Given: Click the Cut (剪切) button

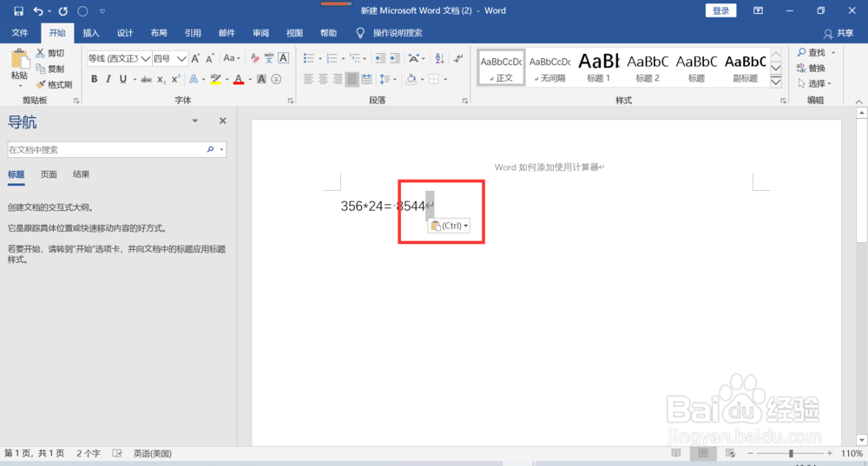Looking at the screenshot, I should pos(50,53).
